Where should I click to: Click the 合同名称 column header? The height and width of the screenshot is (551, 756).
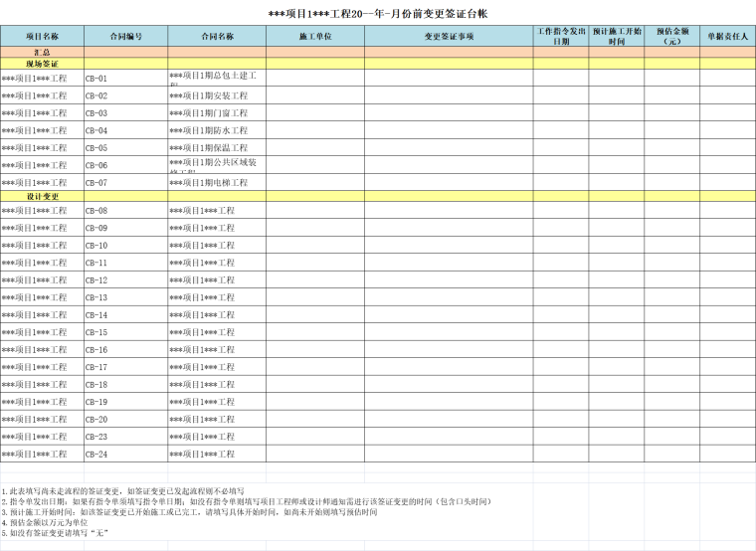(217, 36)
